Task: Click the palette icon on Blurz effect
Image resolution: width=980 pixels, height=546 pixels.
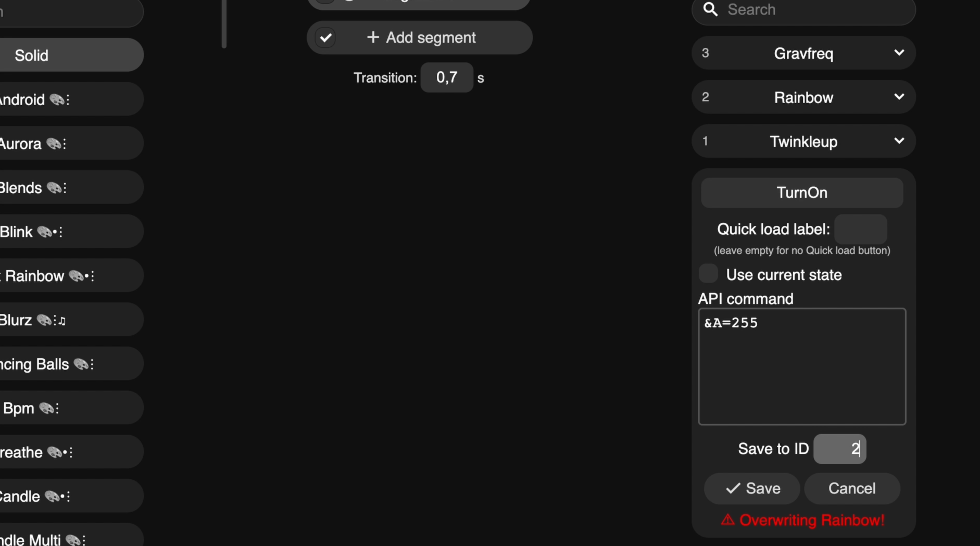Action: tap(44, 320)
